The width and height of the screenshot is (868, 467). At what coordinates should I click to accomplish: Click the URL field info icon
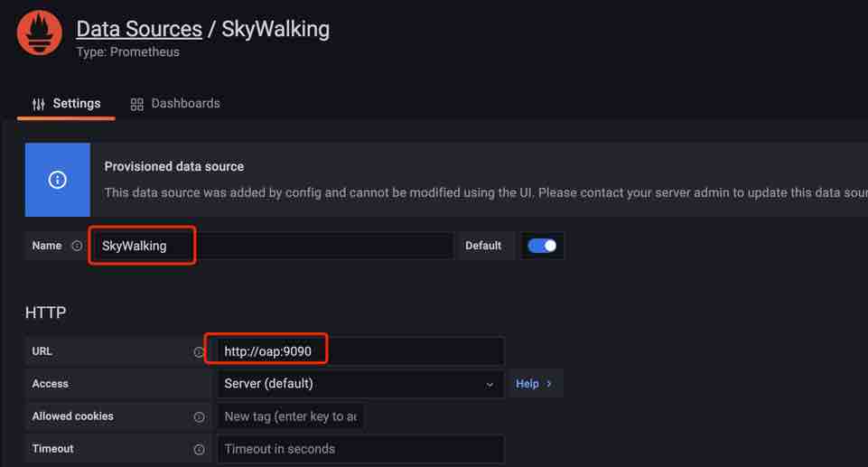[x=200, y=351]
